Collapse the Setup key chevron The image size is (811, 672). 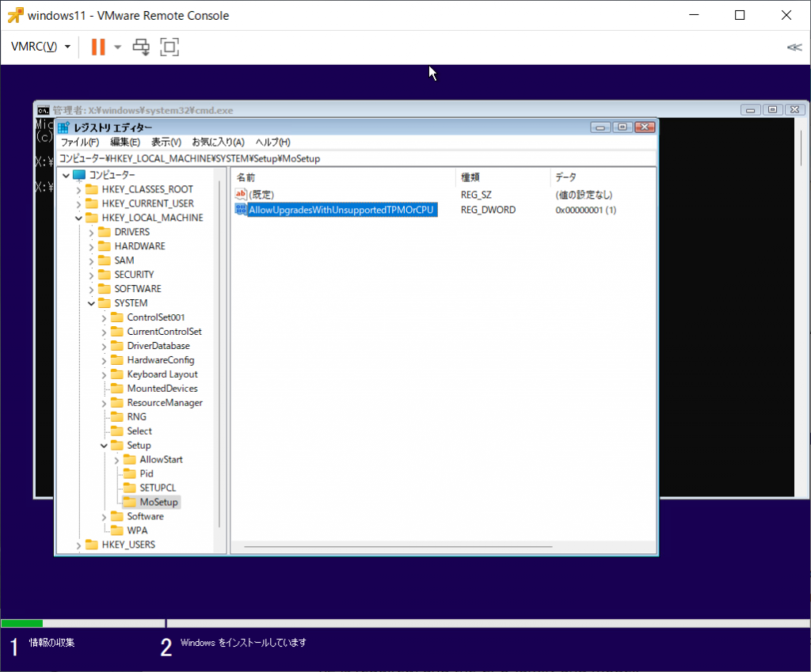click(104, 446)
